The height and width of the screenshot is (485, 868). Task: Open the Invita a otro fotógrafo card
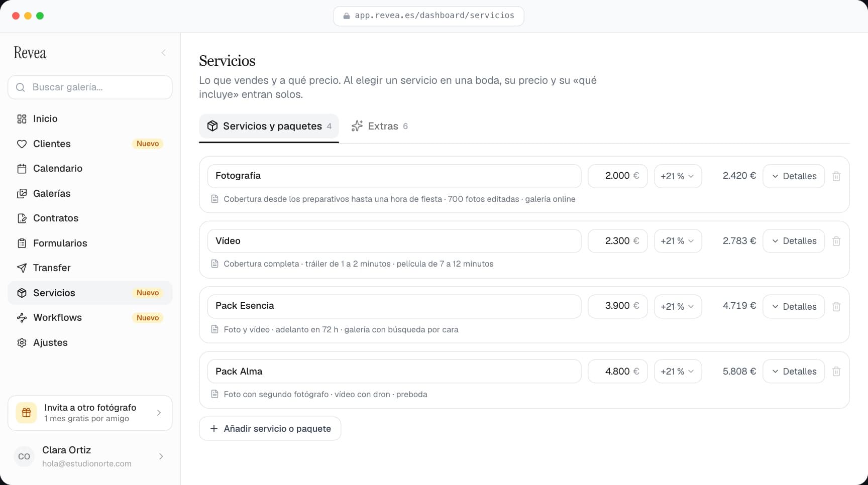(90, 413)
